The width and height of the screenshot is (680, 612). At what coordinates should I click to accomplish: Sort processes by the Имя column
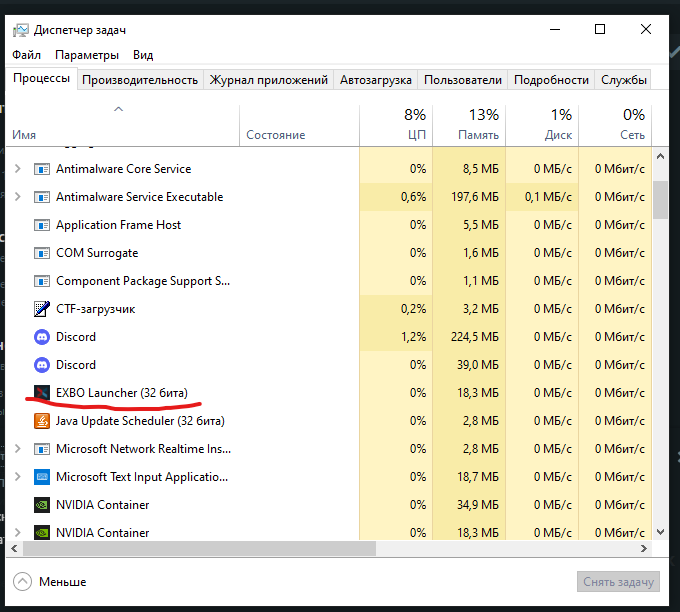click(122, 125)
